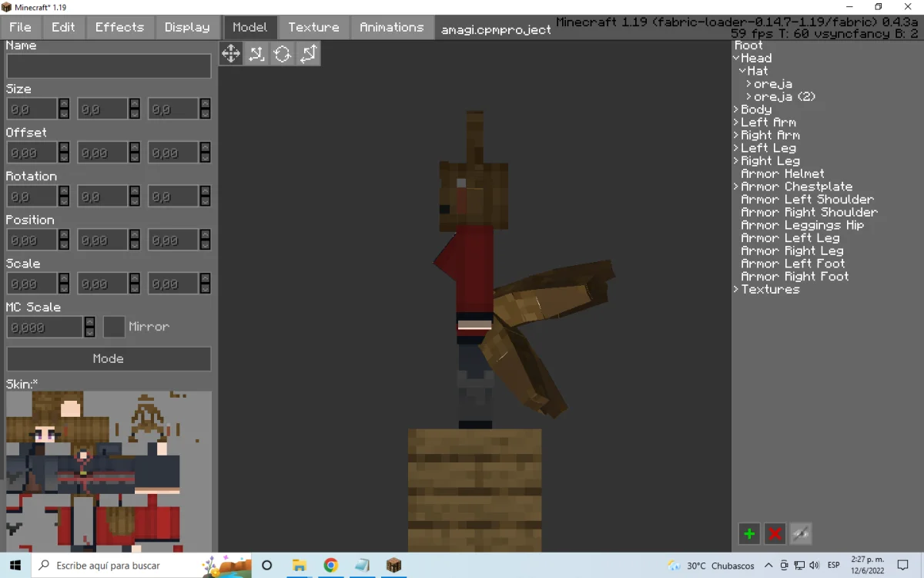Expand the Left Arm tree node
Screen dimensions: 924x578
tap(736, 123)
